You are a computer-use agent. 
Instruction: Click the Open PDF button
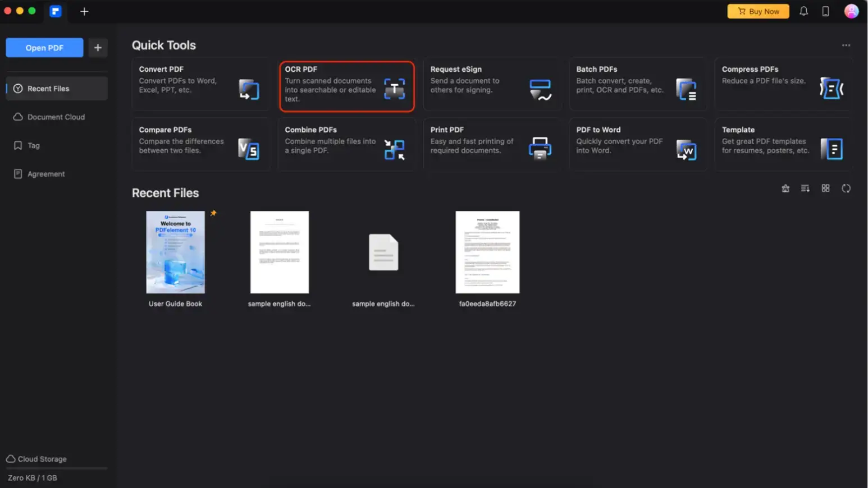pos(44,48)
